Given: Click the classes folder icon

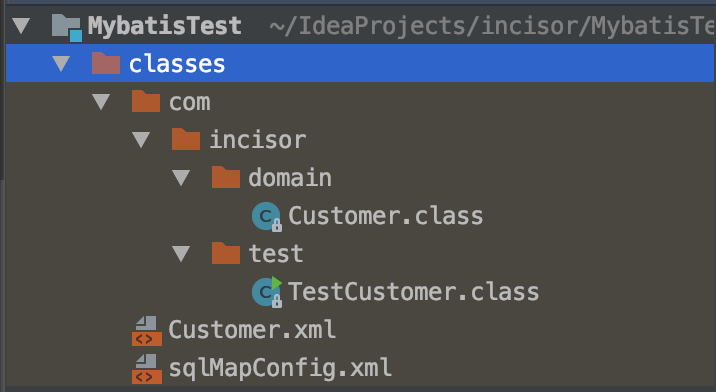Looking at the screenshot, I should tap(105, 63).
